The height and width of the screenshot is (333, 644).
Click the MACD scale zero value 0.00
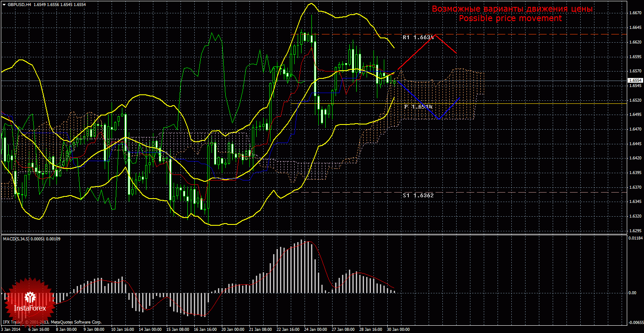pyautogui.click(x=633, y=293)
